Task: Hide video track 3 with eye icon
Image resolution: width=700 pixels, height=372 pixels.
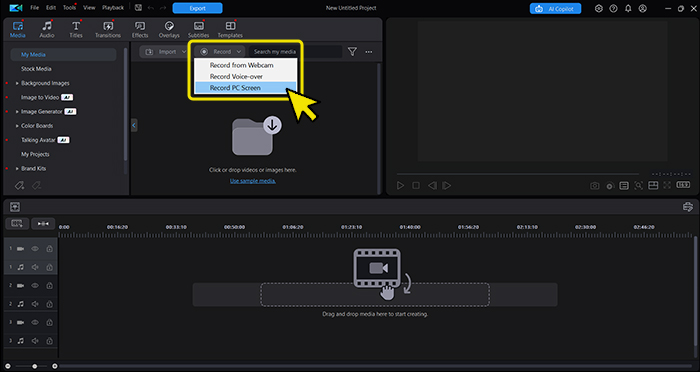Action: point(35,322)
